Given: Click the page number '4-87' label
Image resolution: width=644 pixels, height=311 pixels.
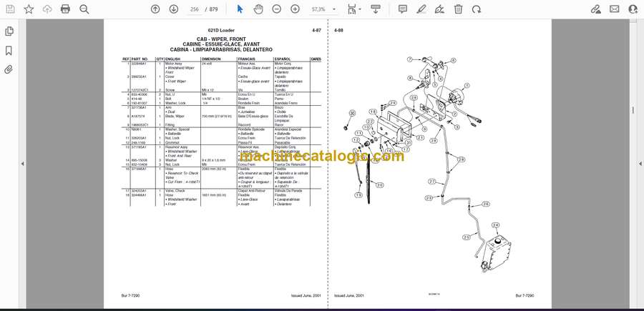Looking at the screenshot, I should [x=316, y=30].
